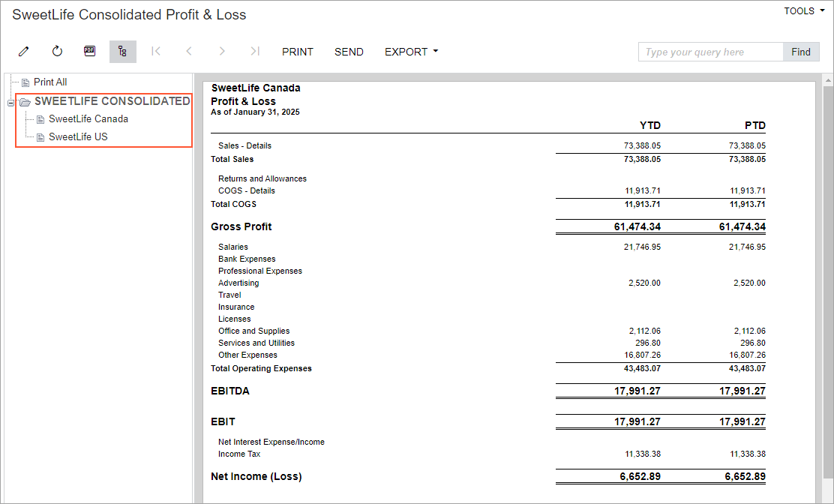Click Office and Supplies PTD value 2,112.06
Screen dimensions: 834x504
click(x=750, y=331)
